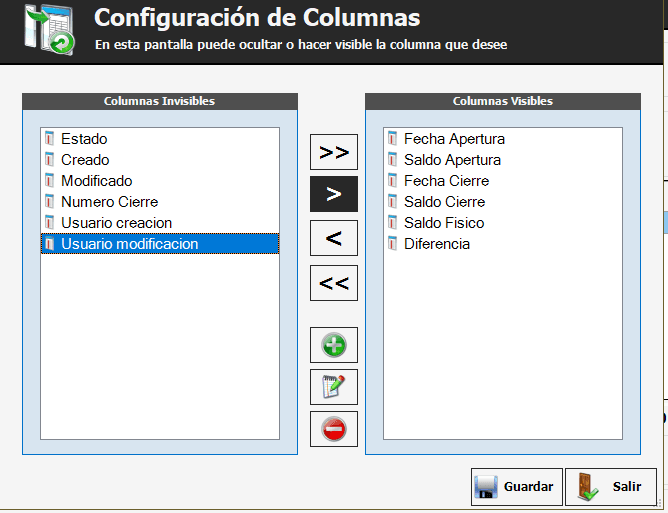Select Estado in invisible columns list

84,139
